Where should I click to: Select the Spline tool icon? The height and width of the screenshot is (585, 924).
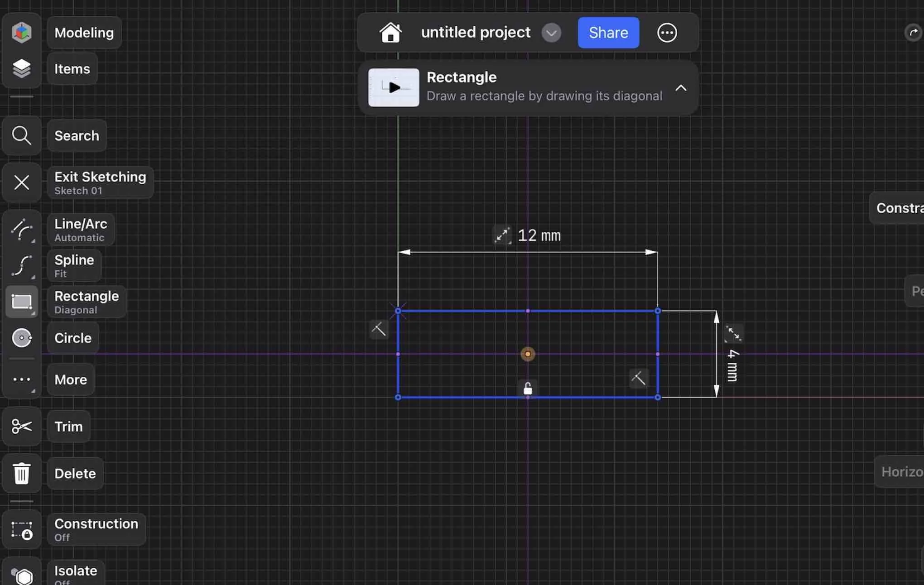(21, 266)
